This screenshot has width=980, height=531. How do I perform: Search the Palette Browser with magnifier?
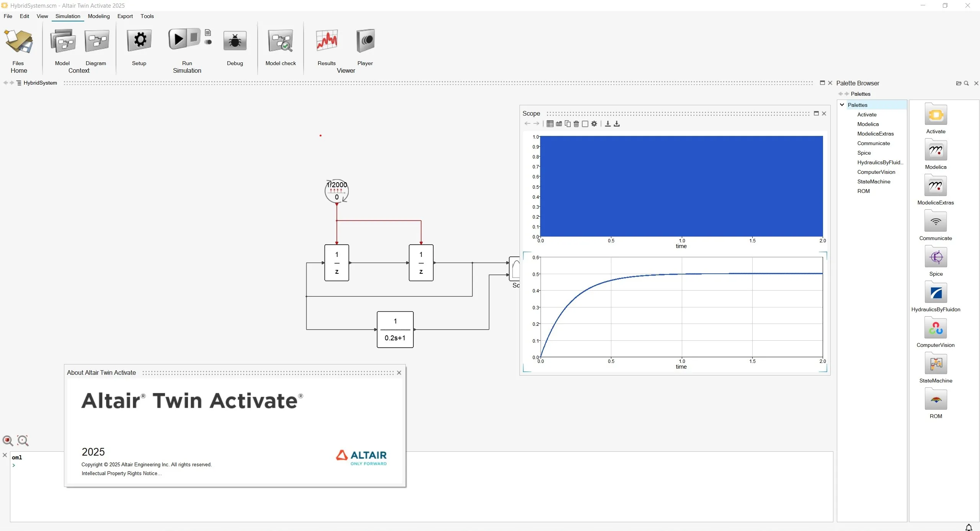966,83
